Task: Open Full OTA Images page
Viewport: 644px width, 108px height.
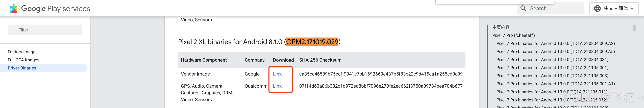Action: (23, 60)
